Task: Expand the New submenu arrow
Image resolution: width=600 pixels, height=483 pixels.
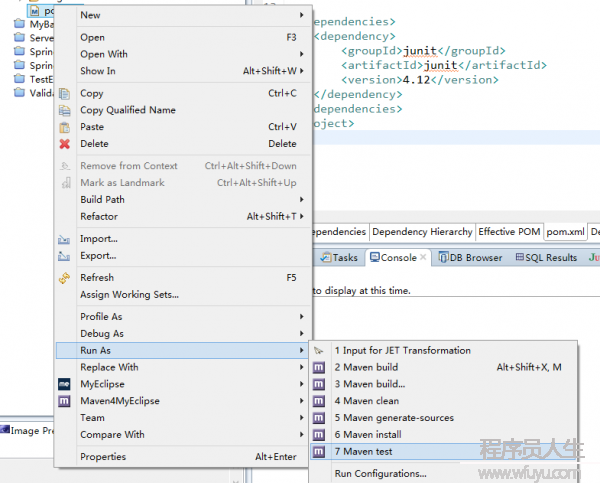Action: tap(302, 15)
